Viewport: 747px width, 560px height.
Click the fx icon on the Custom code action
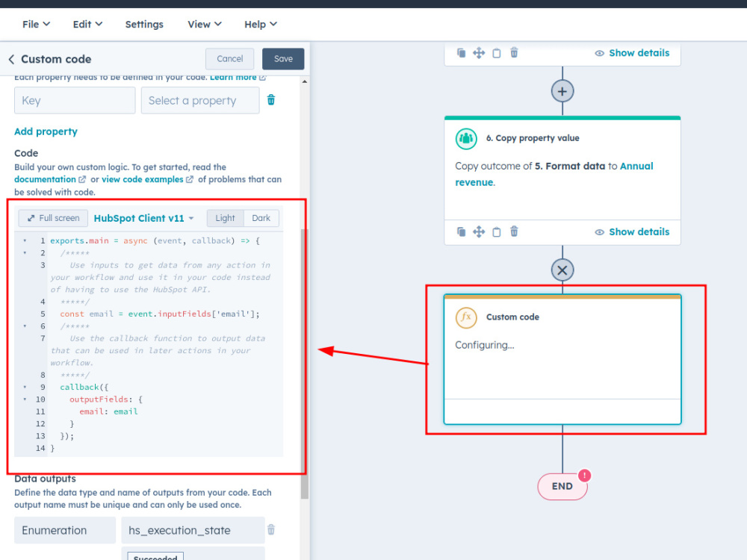pyautogui.click(x=466, y=317)
